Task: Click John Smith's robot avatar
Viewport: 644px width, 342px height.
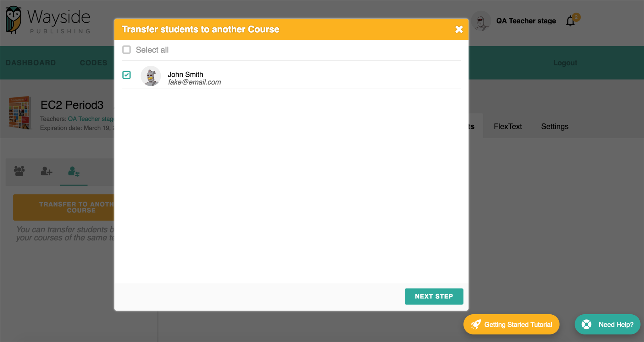Action: (x=151, y=76)
